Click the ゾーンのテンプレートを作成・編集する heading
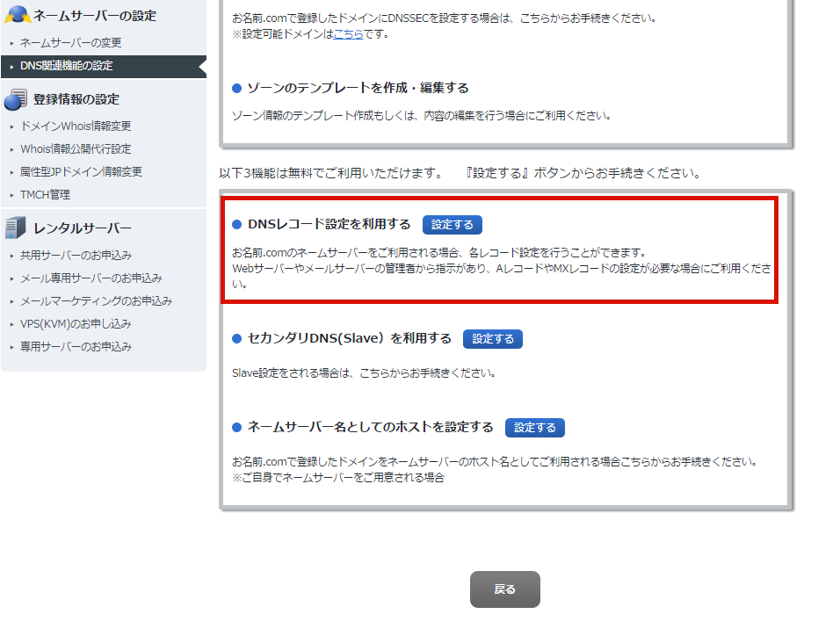This screenshot has width=840, height=636. pyautogui.click(x=358, y=88)
